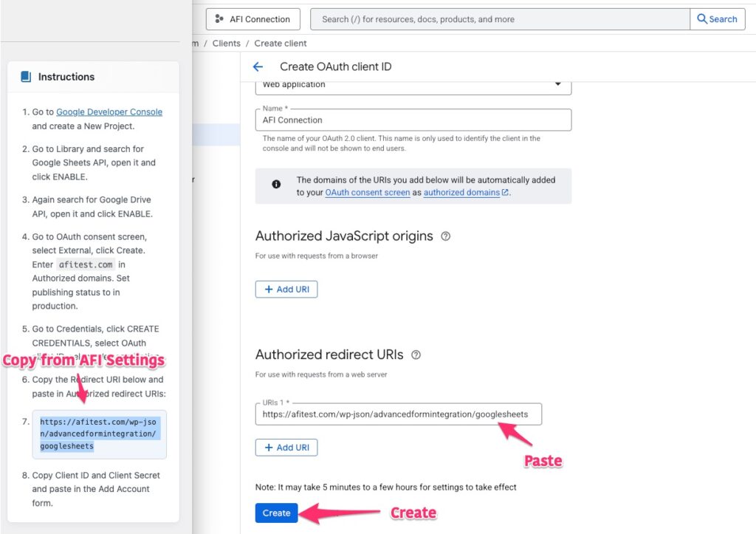This screenshot has height=534, width=756.
Task: Click the book icon beside Instructions
Action: tap(26, 77)
